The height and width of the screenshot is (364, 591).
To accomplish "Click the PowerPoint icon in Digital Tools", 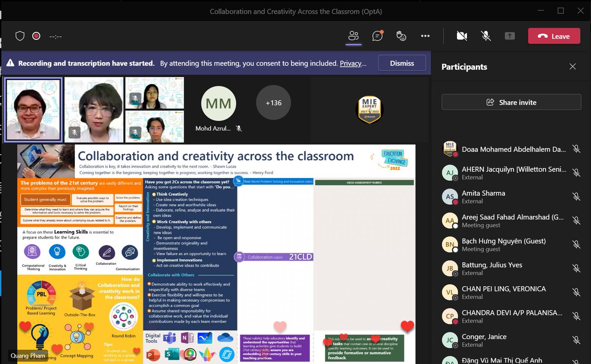I will [x=154, y=354].
